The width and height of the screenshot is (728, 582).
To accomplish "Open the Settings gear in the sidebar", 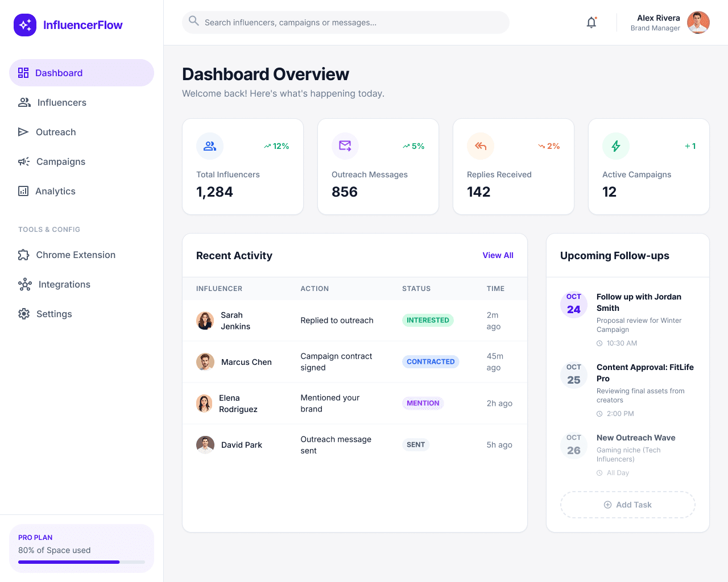I will 23,314.
